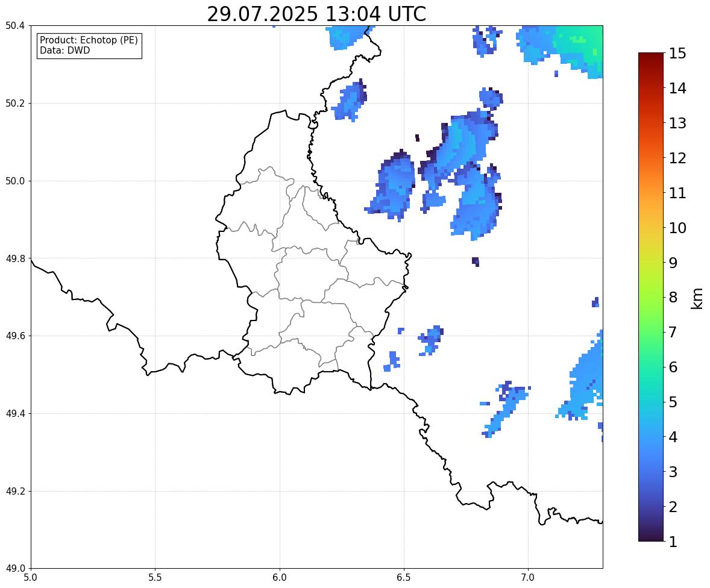Viewport: 710px width, 588px height.
Task: Click the y-axis latitude label "49.2"
Action: [x=15, y=491]
